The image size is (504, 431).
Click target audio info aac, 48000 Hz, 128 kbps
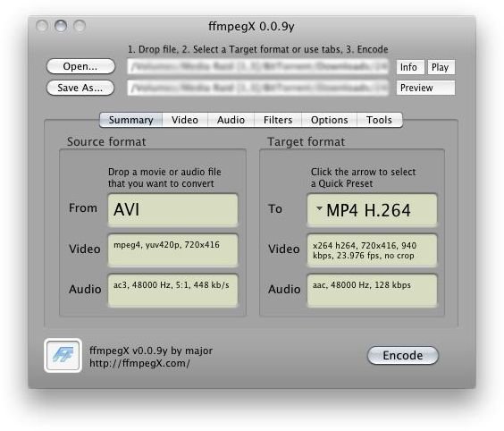click(x=373, y=290)
